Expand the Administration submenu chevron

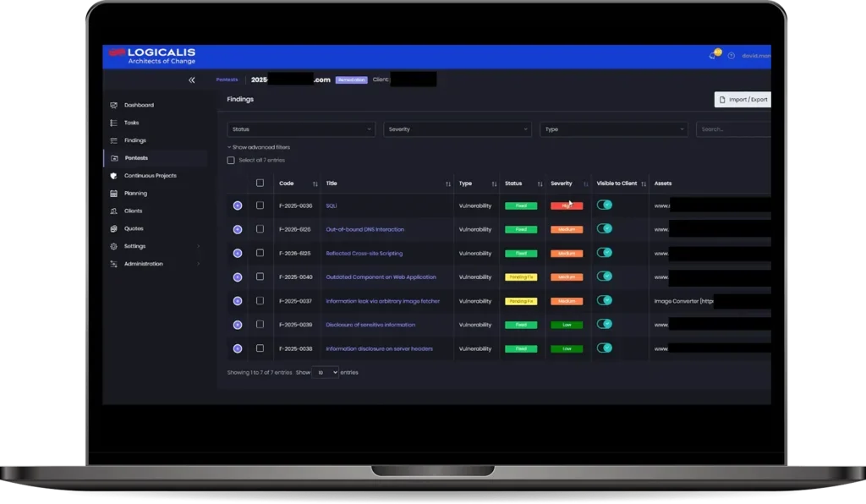tap(198, 264)
